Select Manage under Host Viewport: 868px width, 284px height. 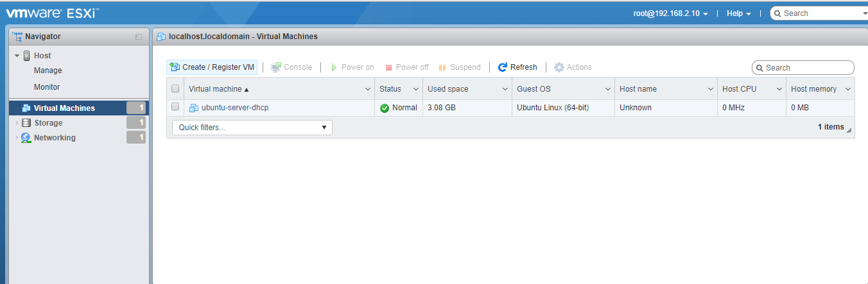coord(48,71)
